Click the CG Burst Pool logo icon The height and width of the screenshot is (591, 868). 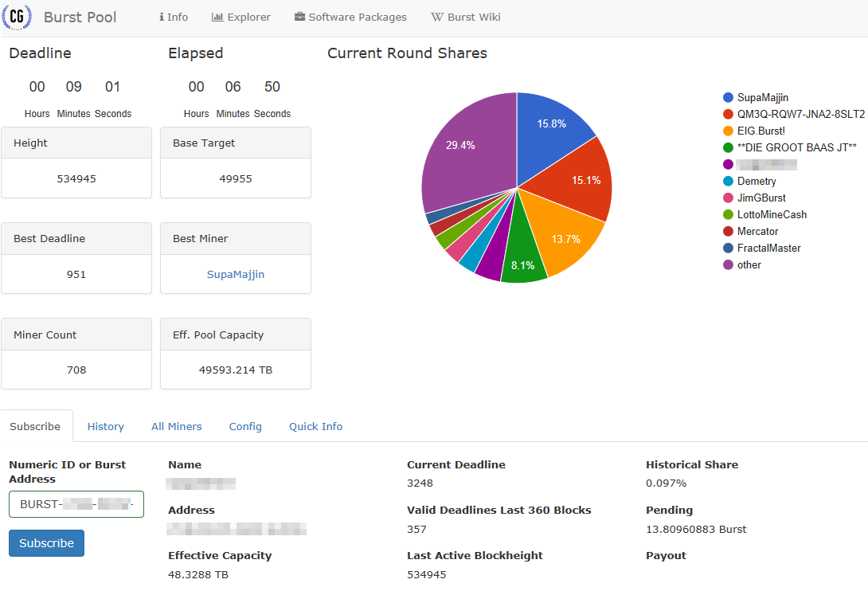click(x=18, y=17)
